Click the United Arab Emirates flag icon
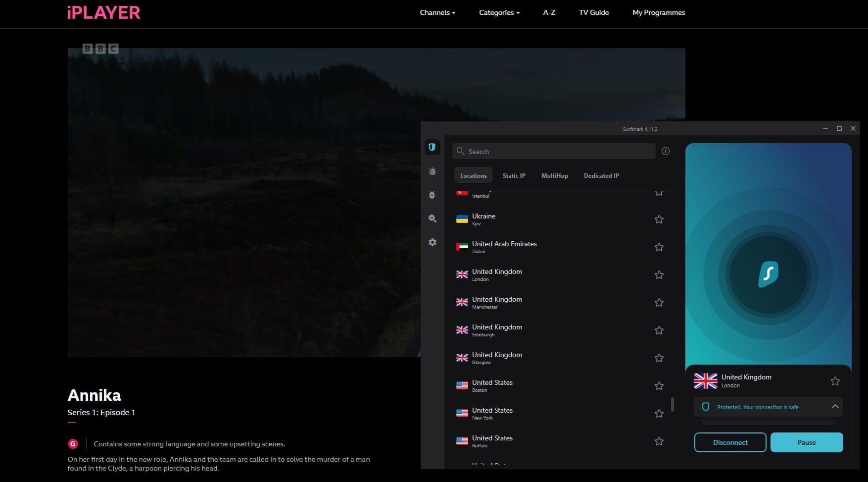 tap(462, 247)
